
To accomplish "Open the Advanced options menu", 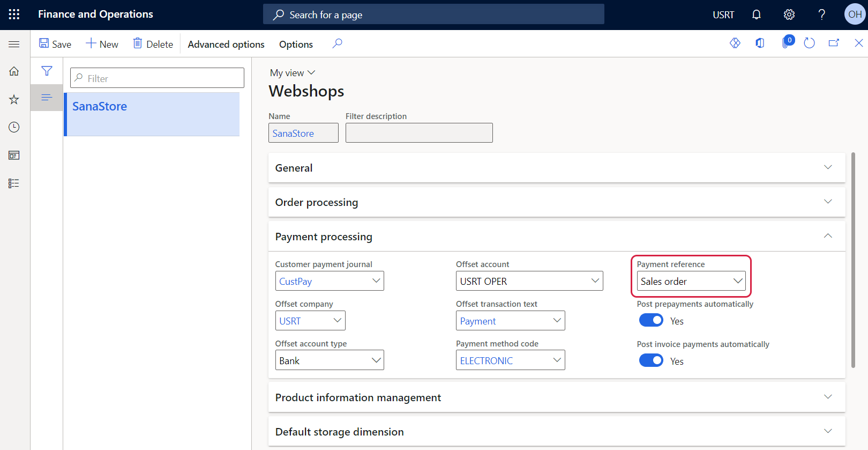I will [226, 44].
